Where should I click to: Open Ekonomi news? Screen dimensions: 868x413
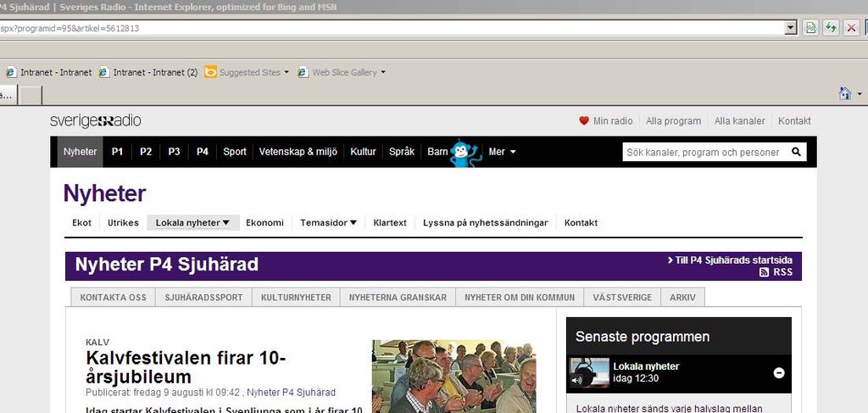pyautogui.click(x=264, y=222)
